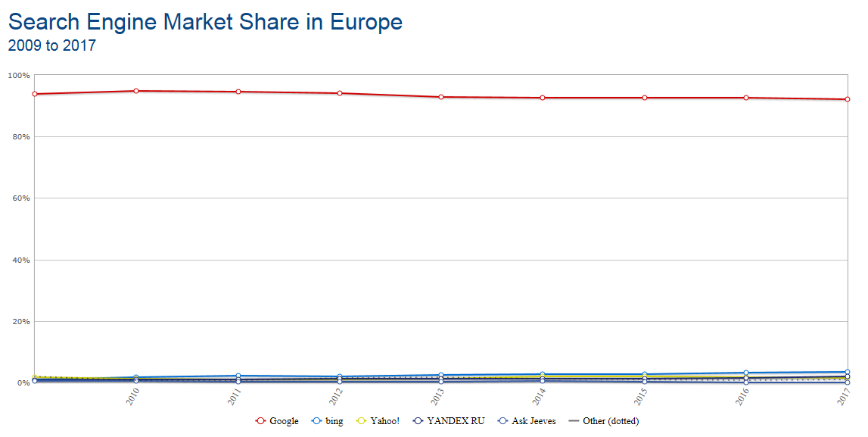The image size is (868, 437).
Task: Click the Google data point for 2014
Action: [x=543, y=98]
